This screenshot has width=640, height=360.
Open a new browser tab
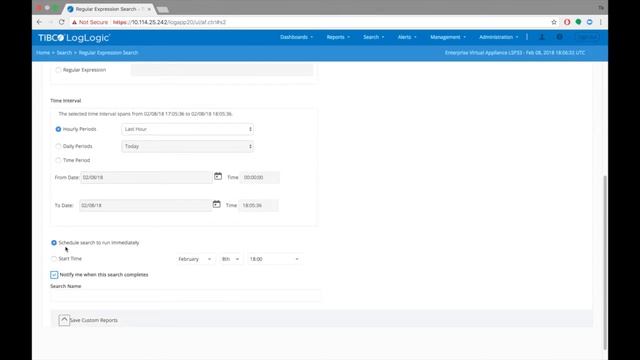[162, 9]
